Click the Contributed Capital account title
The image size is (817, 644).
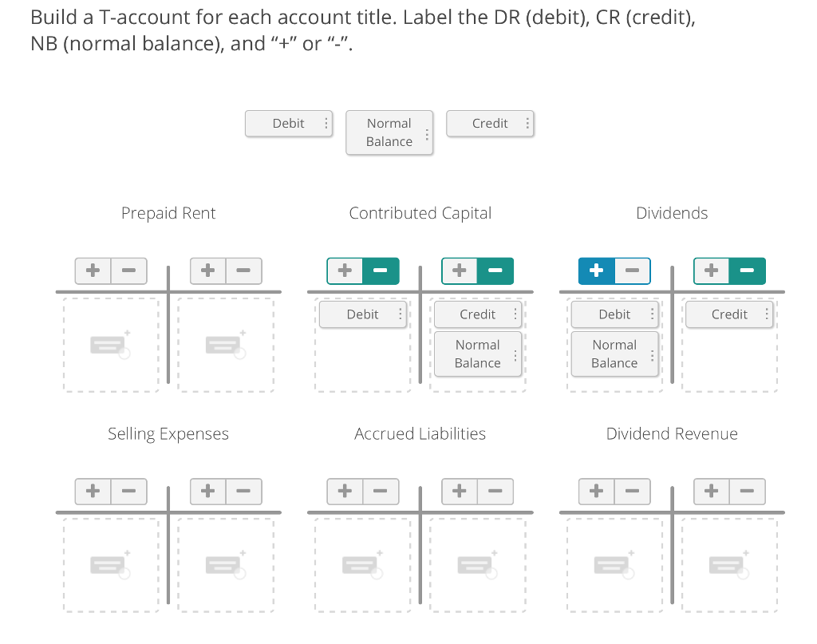pos(420,213)
